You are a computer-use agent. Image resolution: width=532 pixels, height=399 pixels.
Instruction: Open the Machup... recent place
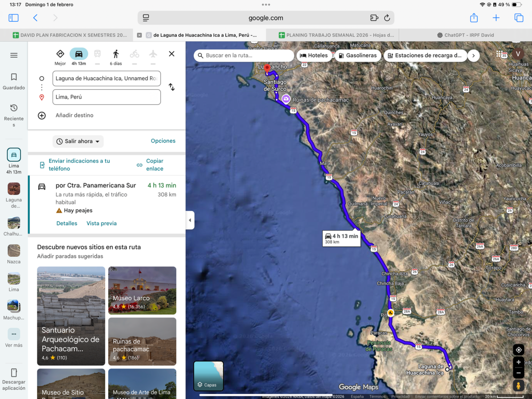tap(14, 310)
